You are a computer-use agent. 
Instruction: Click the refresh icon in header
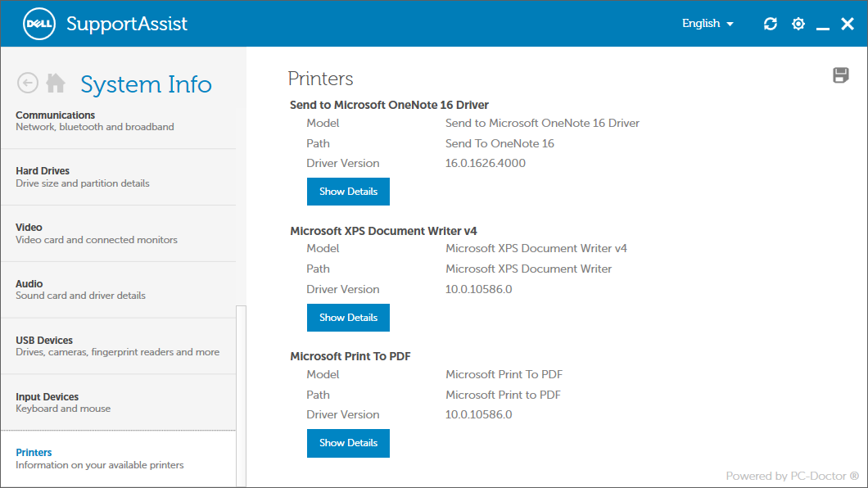click(x=770, y=24)
